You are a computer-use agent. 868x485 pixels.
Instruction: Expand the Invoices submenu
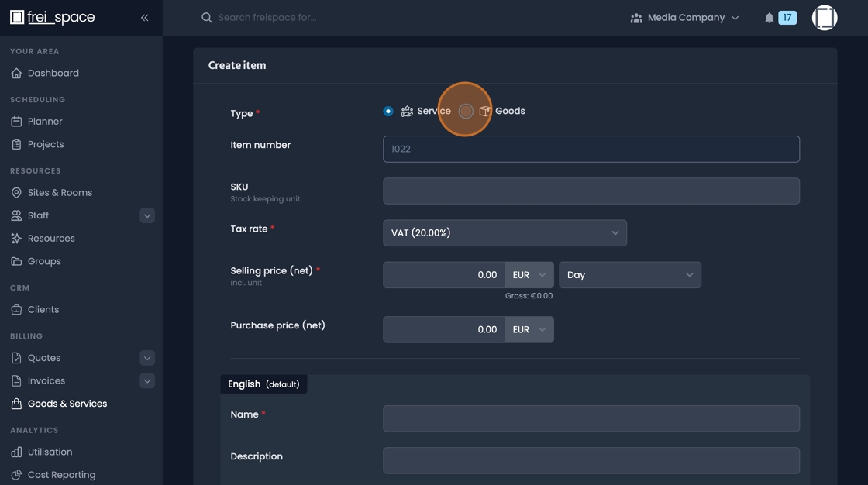146,380
